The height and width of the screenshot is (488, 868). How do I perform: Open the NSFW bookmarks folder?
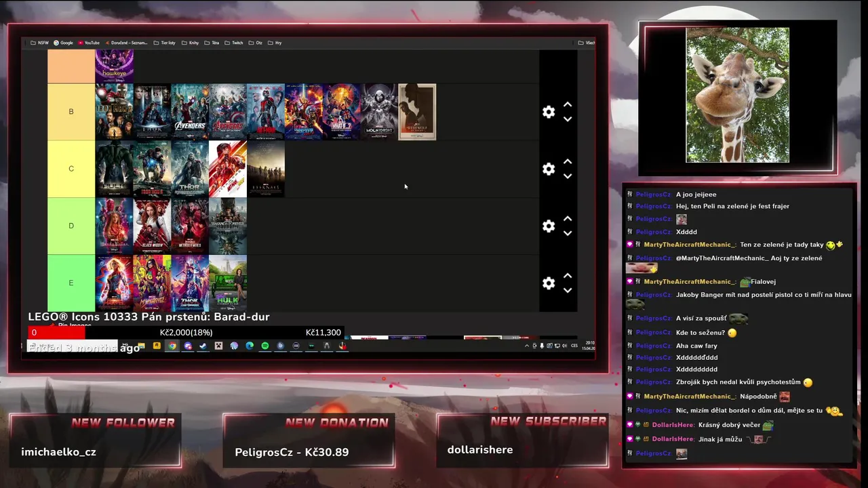click(39, 43)
